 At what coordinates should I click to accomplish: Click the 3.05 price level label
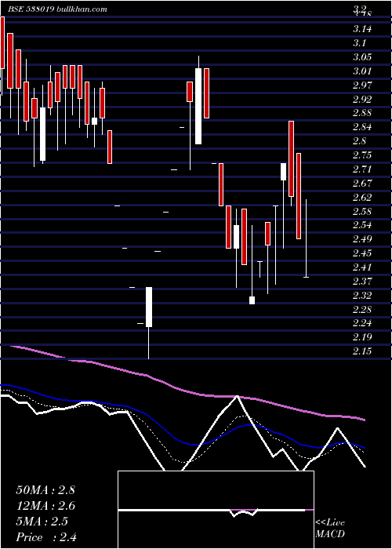click(362, 57)
